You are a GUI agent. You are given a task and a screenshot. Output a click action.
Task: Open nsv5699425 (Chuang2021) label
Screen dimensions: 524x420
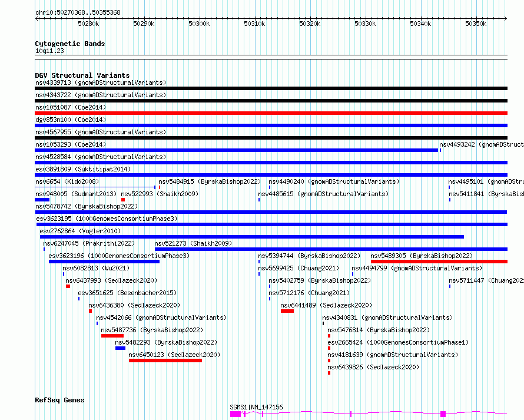click(x=299, y=268)
